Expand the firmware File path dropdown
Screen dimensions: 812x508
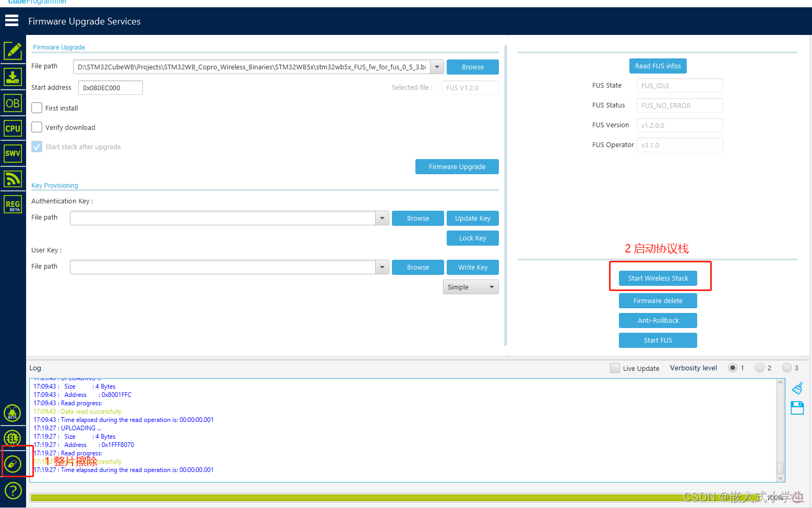(437, 67)
